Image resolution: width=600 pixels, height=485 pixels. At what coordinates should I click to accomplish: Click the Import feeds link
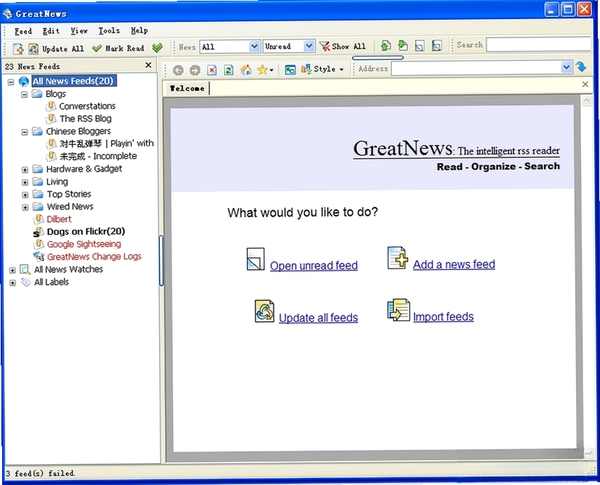443,317
